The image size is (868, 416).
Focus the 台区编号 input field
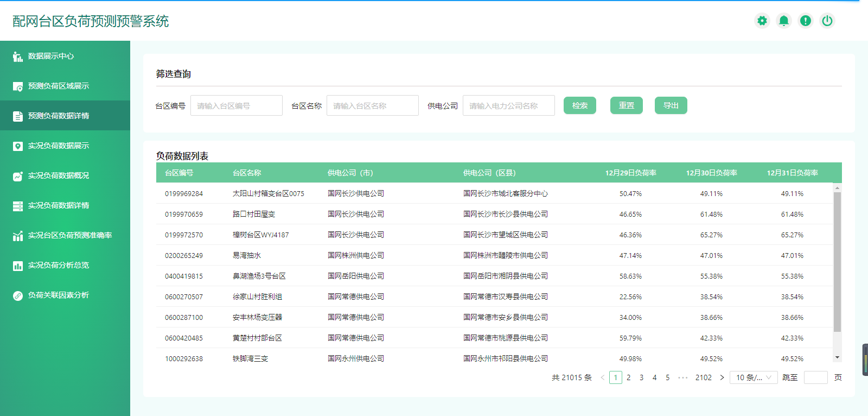coord(237,105)
